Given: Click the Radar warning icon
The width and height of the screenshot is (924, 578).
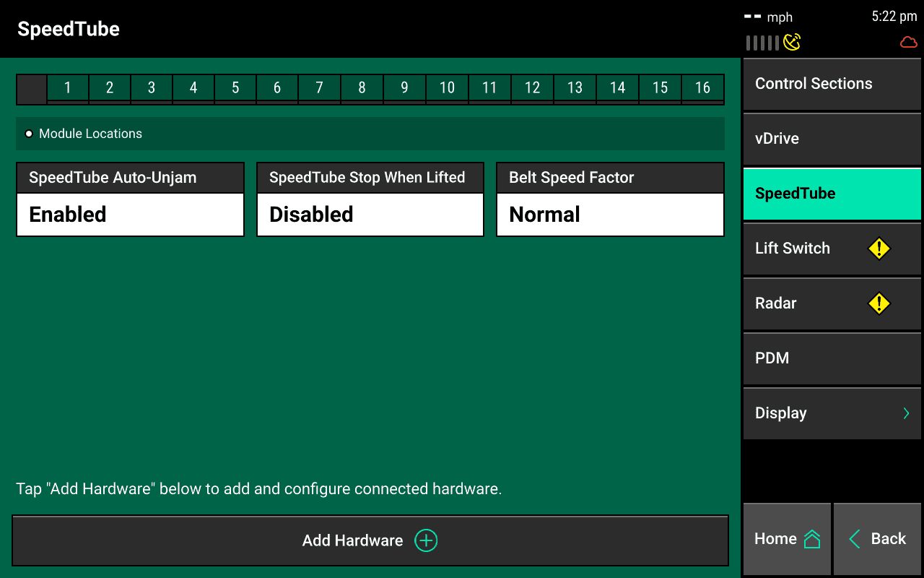Looking at the screenshot, I should [x=879, y=303].
